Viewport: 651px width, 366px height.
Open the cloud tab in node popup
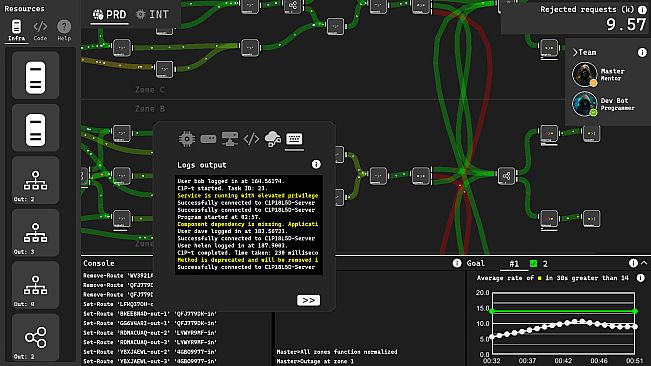[x=273, y=139]
